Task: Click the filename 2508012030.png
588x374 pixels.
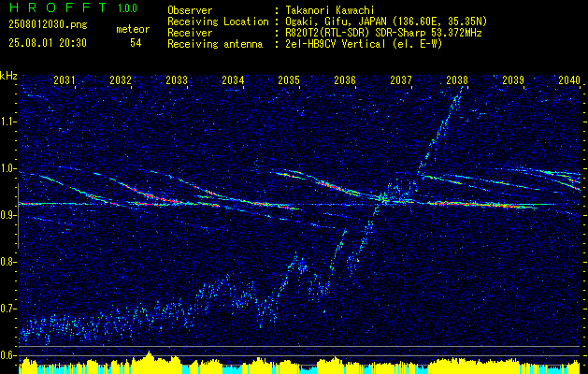Action: tap(48, 25)
